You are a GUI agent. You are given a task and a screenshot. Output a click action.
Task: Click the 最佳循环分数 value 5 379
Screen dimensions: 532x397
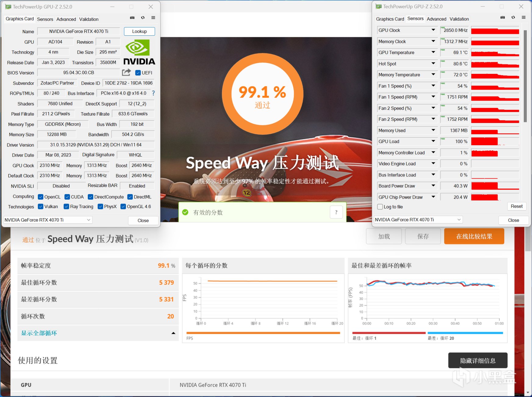tap(166, 283)
